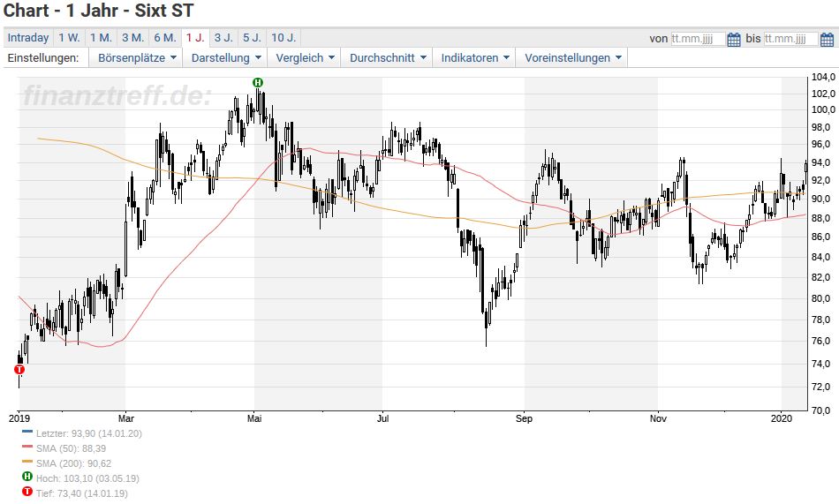Switch chart to 5 J. range
Screen dimensions: 839x504
click(x=252, y=38)
